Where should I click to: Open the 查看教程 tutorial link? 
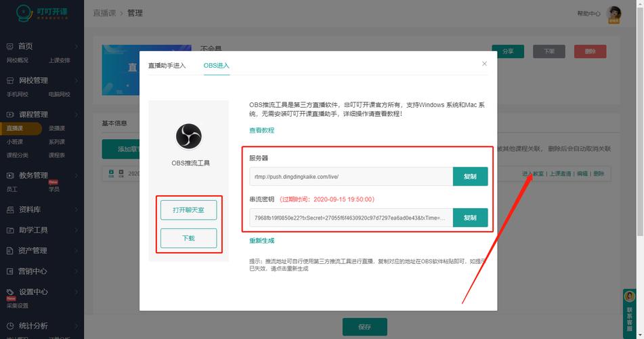[x=261, y=130]
